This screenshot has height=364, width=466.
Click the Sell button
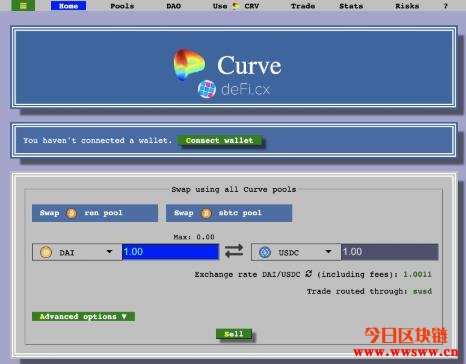(x=234, y=334)
